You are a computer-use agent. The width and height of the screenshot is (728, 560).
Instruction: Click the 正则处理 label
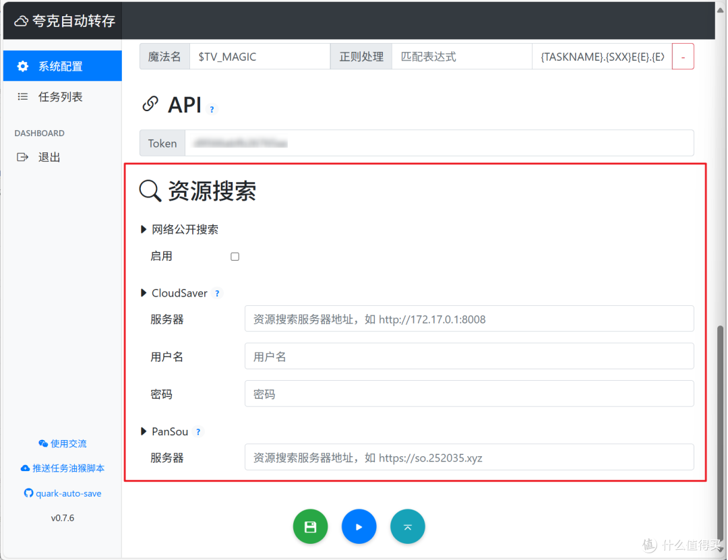[361, 57]
